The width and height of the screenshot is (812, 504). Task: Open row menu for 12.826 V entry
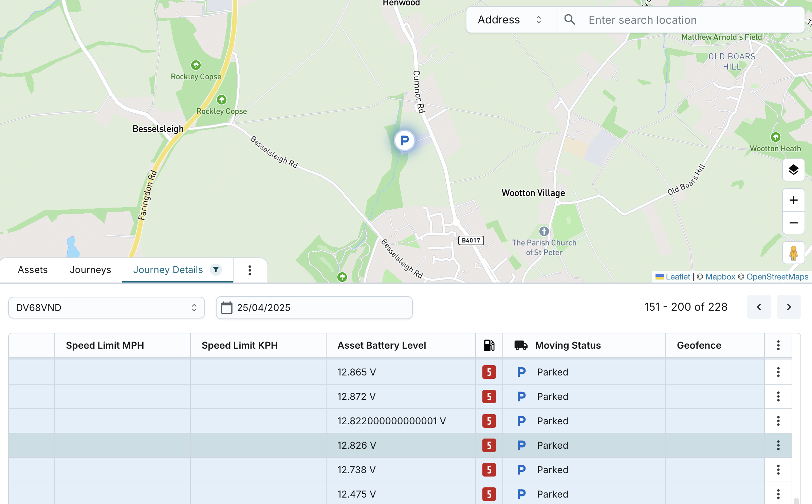[778, 445]
